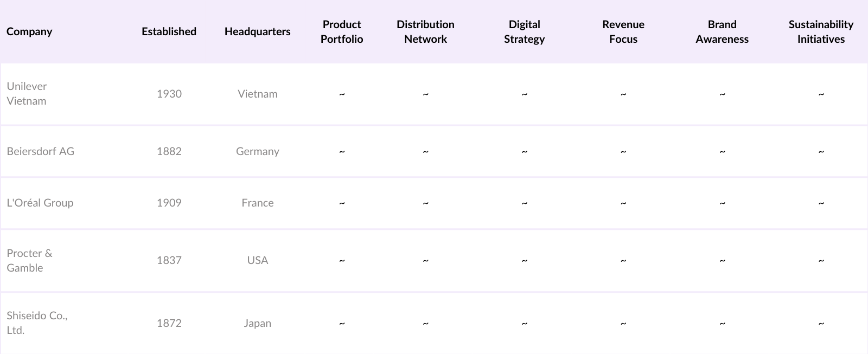
Task: Select the Distribution Network column header
Action: pyautogui.click(x=425, y=31)
